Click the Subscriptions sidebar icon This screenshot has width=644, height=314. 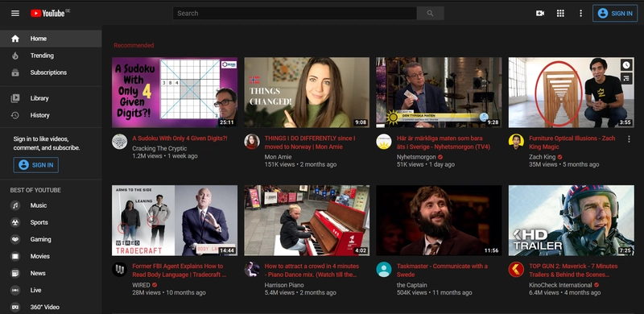point(15,72)
